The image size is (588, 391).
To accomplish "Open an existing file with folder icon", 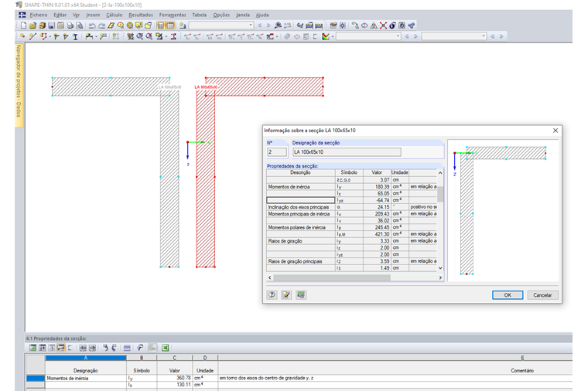I will (33, 25).
